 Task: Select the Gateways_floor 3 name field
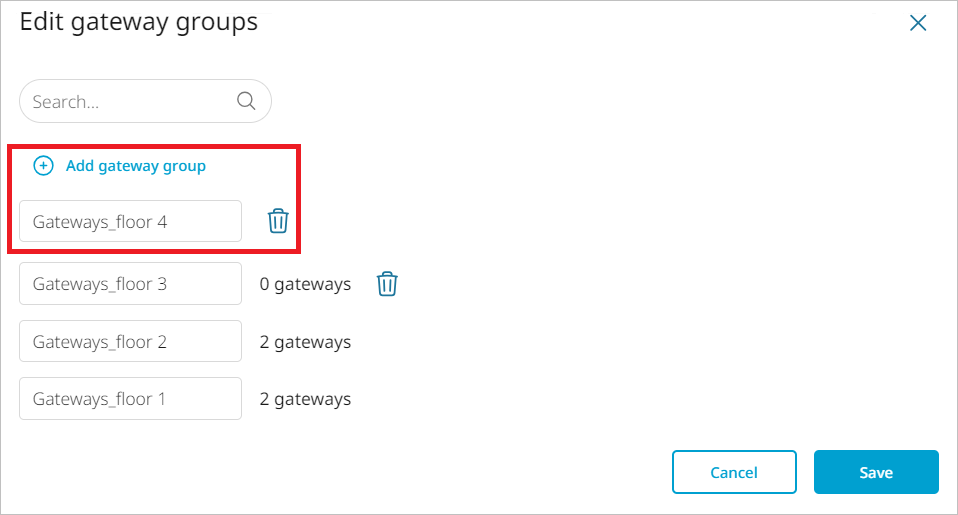(130, 284)
